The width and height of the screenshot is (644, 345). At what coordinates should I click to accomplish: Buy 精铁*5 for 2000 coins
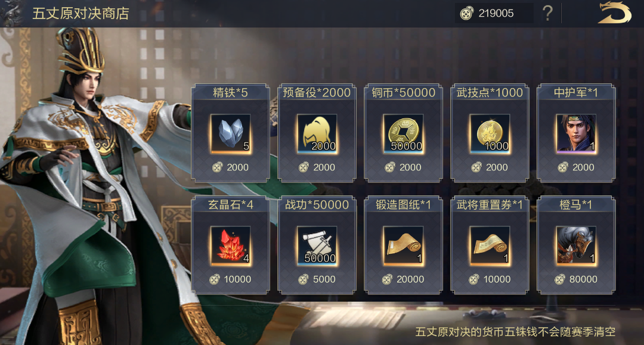(x=230, y=167)
